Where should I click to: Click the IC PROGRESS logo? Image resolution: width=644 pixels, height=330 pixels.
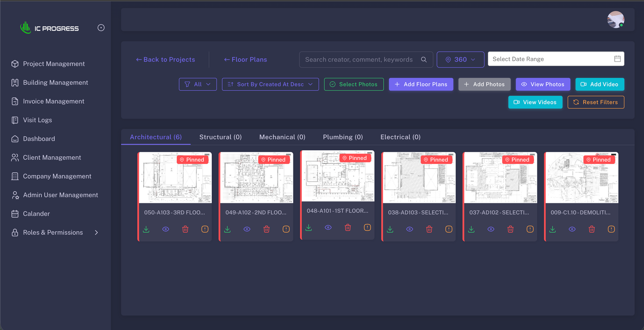49,28
